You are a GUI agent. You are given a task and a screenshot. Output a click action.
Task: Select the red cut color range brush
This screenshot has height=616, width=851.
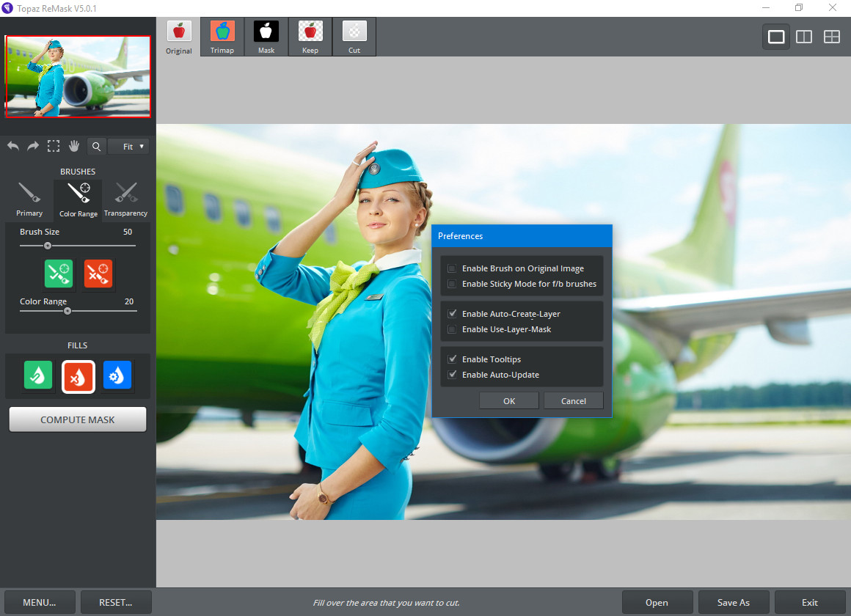98,273
